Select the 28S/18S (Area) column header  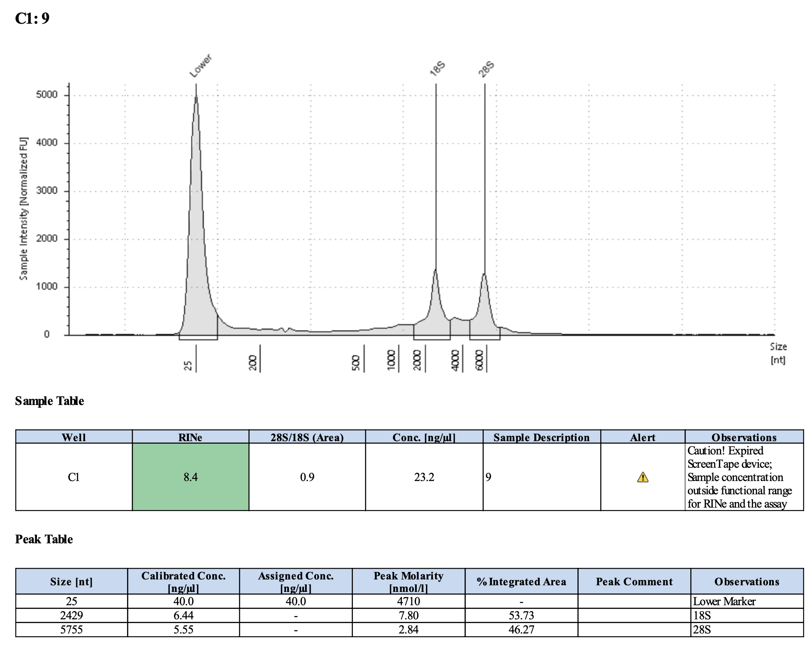click(x=307, y=437)
